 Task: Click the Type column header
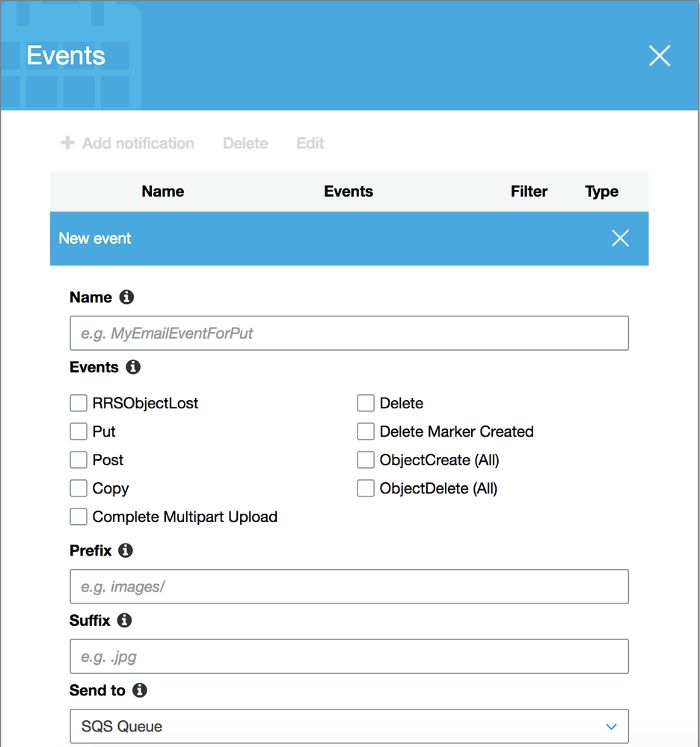click(x=601, y=191)
